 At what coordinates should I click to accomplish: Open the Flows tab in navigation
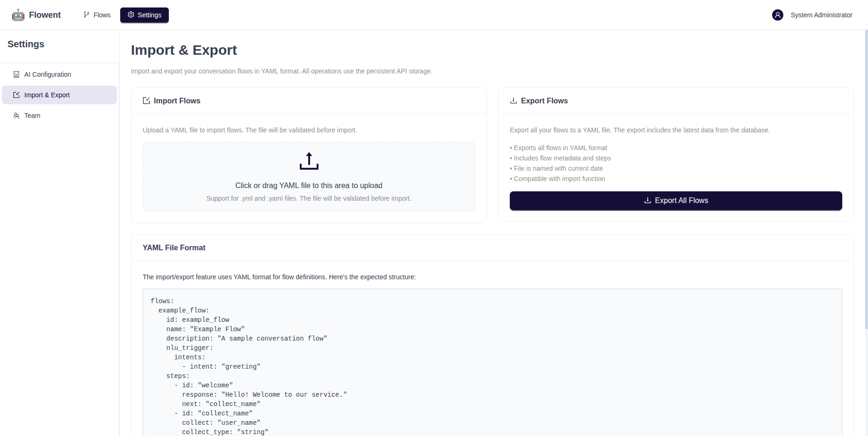click(x=97, y=15)
